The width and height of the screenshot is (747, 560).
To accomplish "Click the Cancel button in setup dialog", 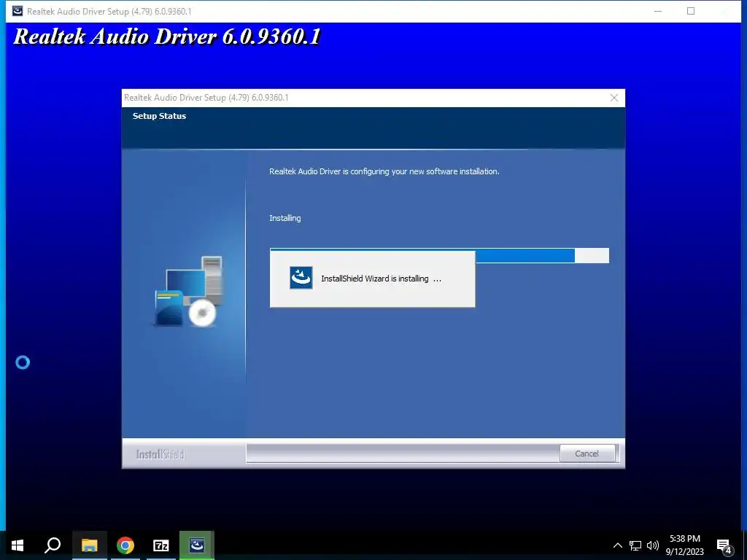I will point(587,454).
